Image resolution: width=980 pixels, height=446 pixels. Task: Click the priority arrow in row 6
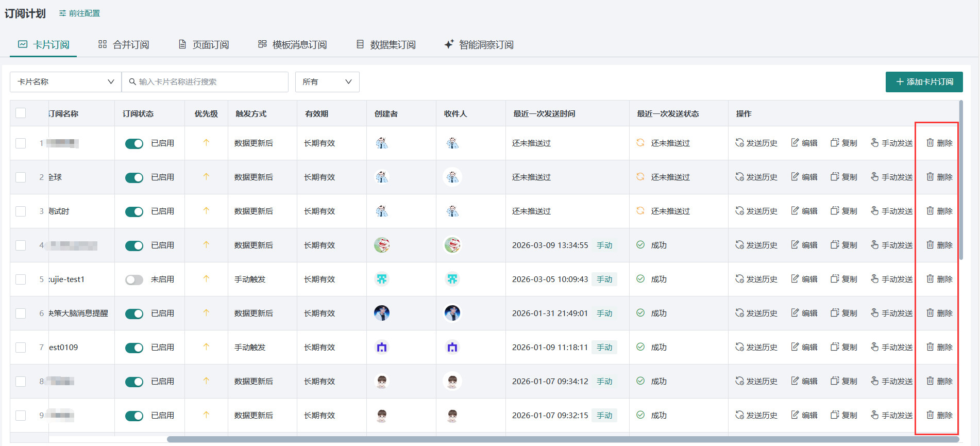(x=206, y=312)
